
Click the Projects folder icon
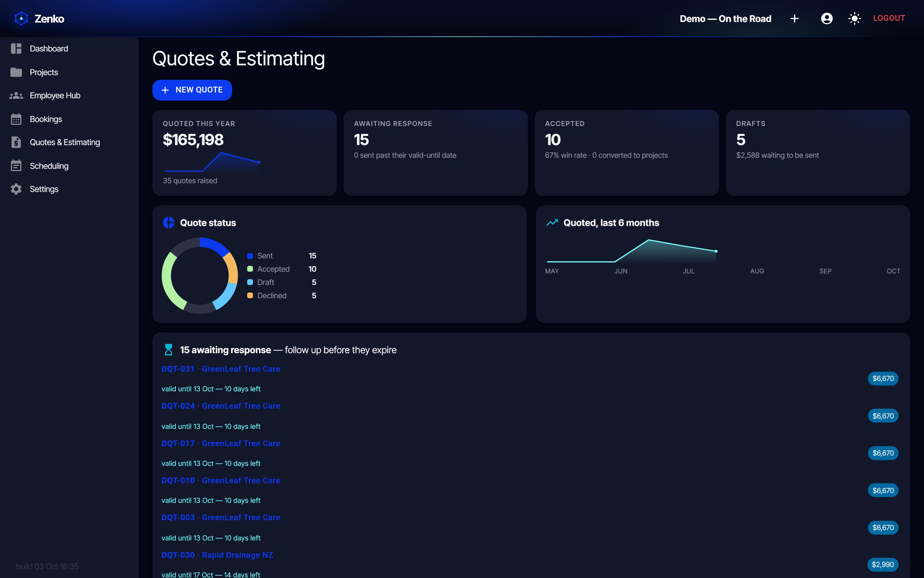16,72
